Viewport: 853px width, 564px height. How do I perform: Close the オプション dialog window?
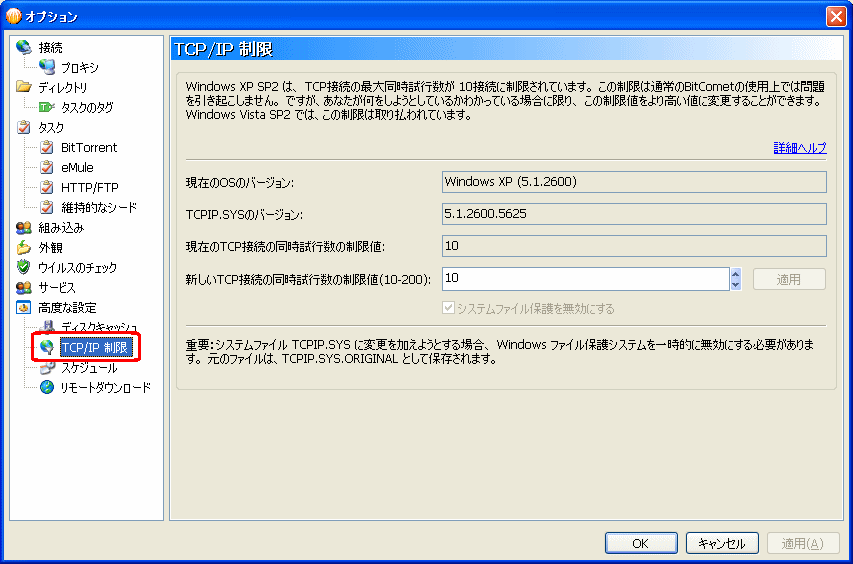[836, 16]
